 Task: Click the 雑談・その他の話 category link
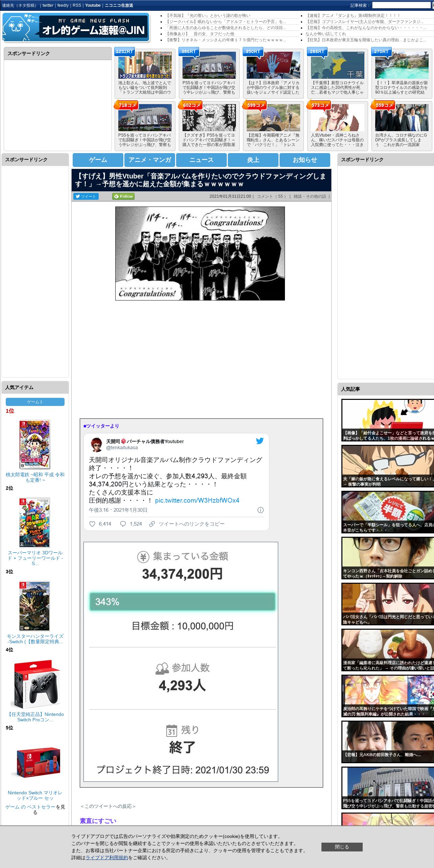tap(310, 196)
